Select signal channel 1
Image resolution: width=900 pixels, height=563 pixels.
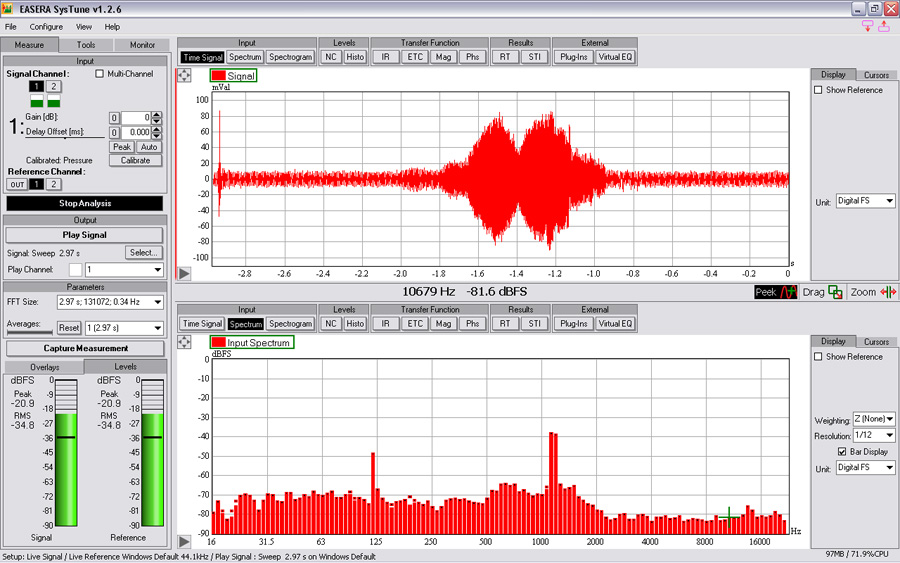36,87
